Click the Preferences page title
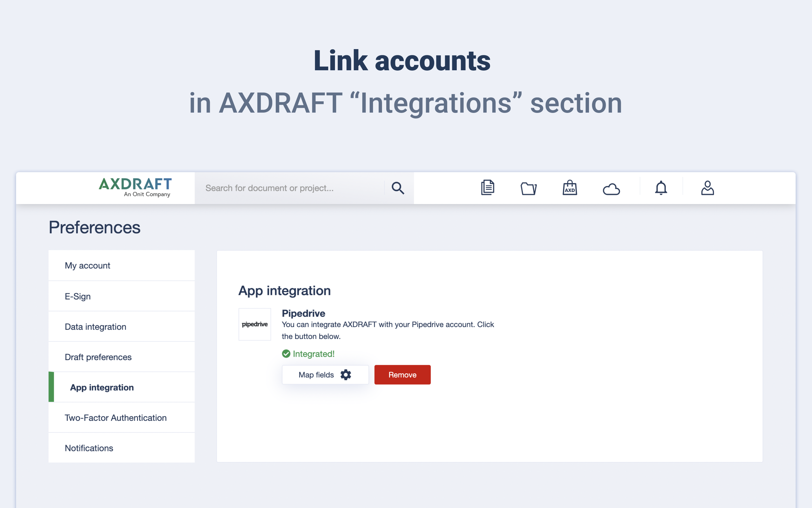The height and width of the screenshot is (508, 812). (x=95, y=227)
